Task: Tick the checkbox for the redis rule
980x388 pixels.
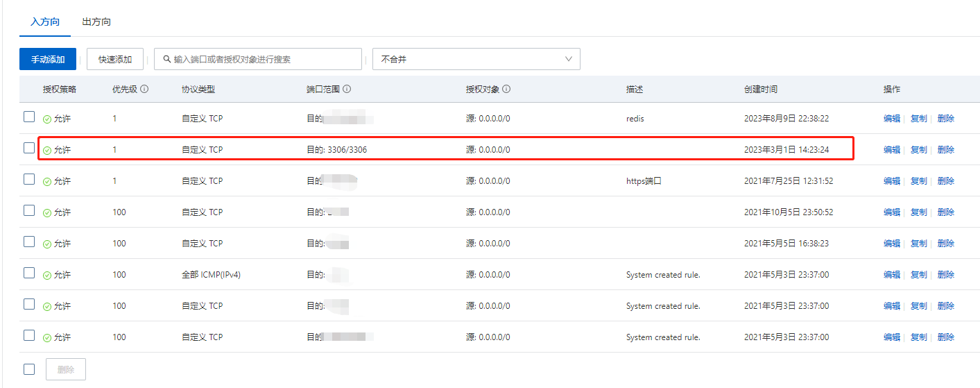Action: [x=29, y=117]
